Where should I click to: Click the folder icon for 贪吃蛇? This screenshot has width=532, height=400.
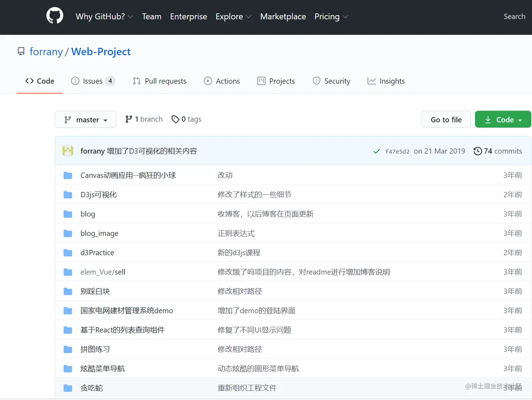click(x=68, y=388)
